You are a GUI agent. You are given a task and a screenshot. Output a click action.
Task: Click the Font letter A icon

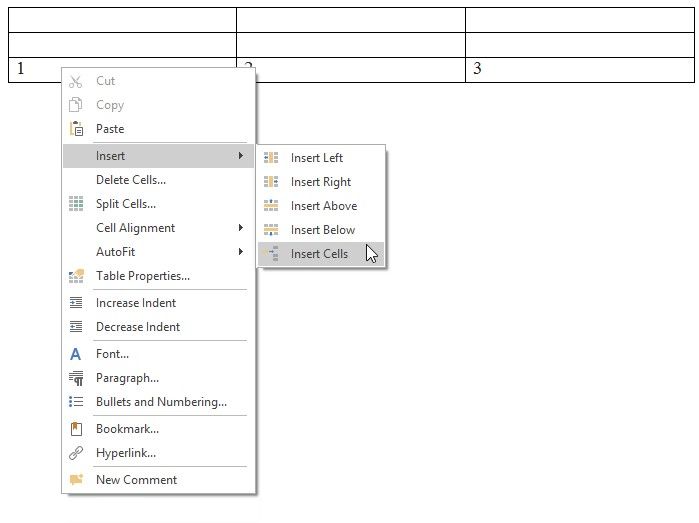pyautogui.click(x=76, y=354)
